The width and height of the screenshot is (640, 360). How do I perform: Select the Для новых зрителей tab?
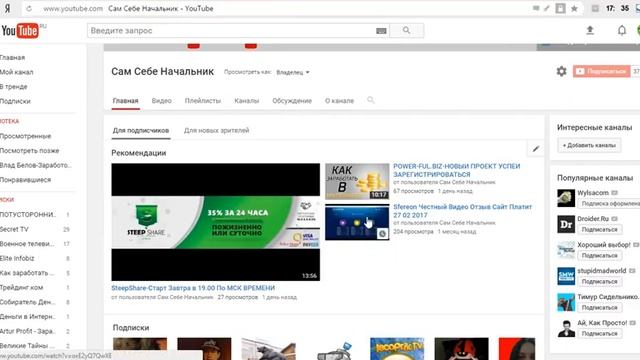coord(216,131)
